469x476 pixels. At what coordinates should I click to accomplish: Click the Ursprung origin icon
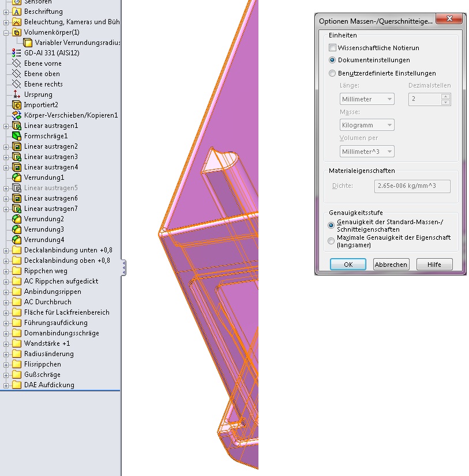click(x=17, y=95)
